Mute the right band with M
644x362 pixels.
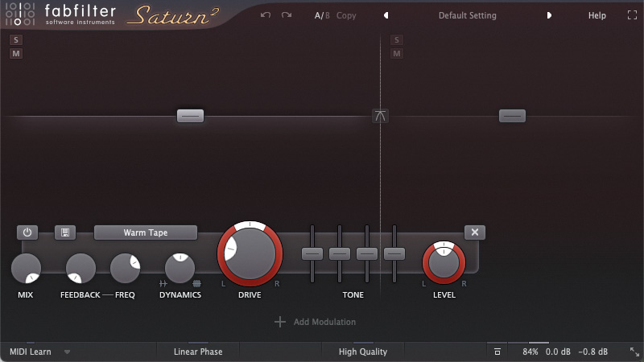tap(396, 53)
